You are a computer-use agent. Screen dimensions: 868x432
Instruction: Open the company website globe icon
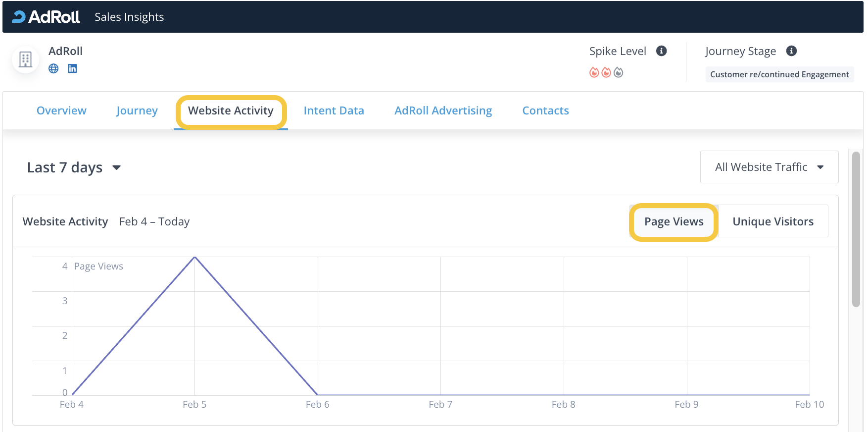53,69
